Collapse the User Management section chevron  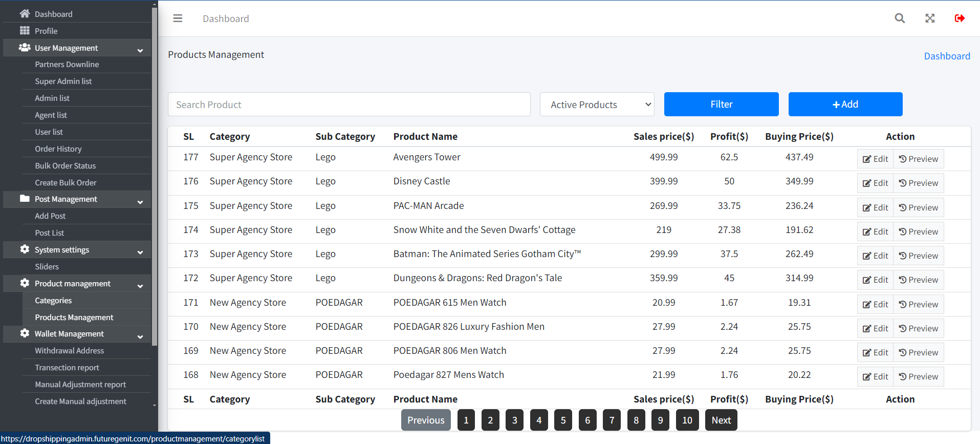pyautogui.click(x=140, y=51)
